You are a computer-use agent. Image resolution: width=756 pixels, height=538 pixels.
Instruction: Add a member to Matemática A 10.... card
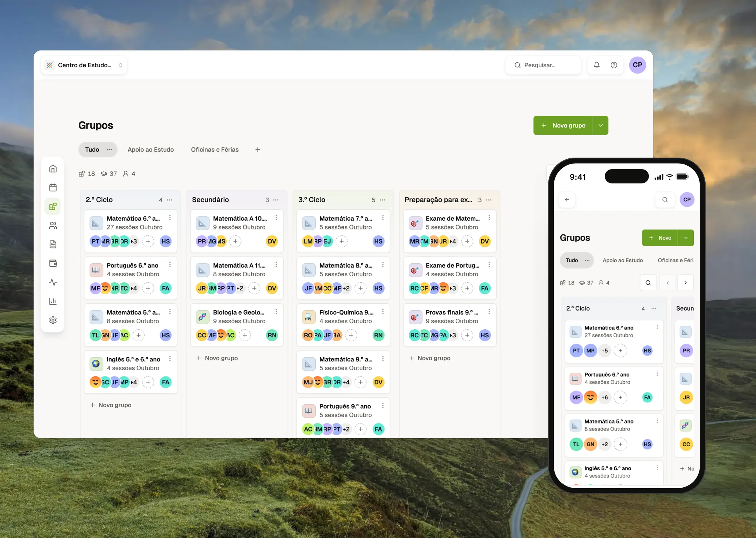(236, 241)
